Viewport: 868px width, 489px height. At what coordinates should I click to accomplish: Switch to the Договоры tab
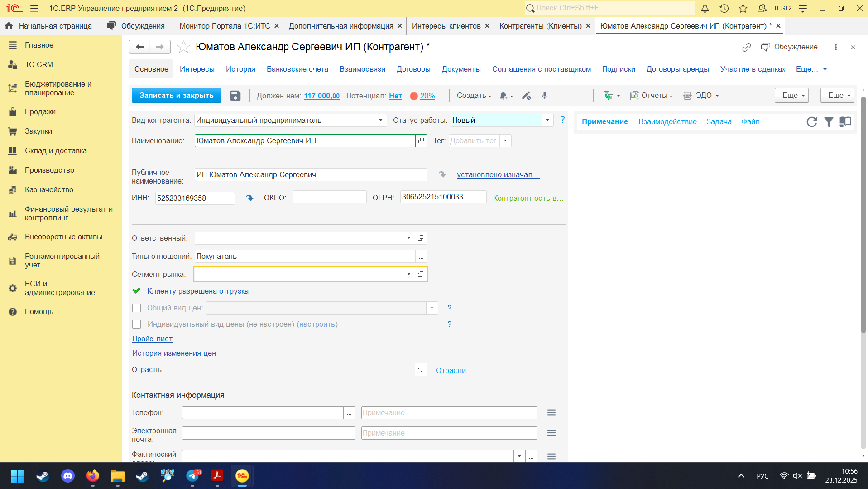(x=413, y=69)
